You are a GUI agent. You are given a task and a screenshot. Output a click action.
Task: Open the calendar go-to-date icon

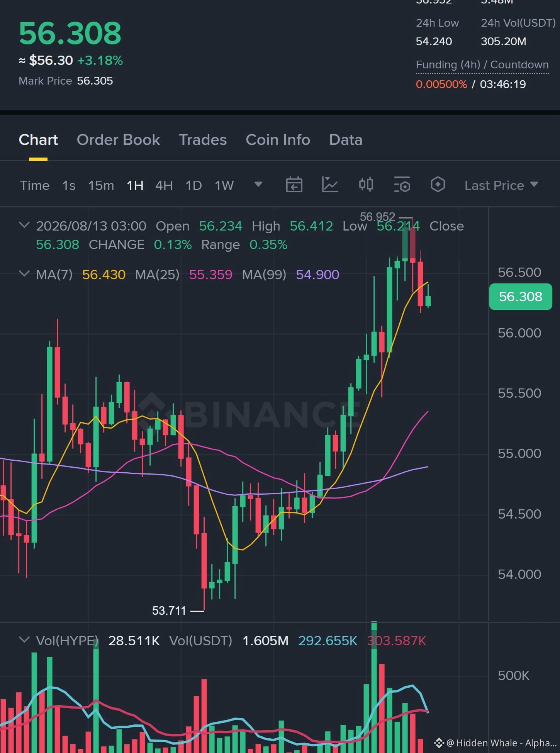click(294, 185)
